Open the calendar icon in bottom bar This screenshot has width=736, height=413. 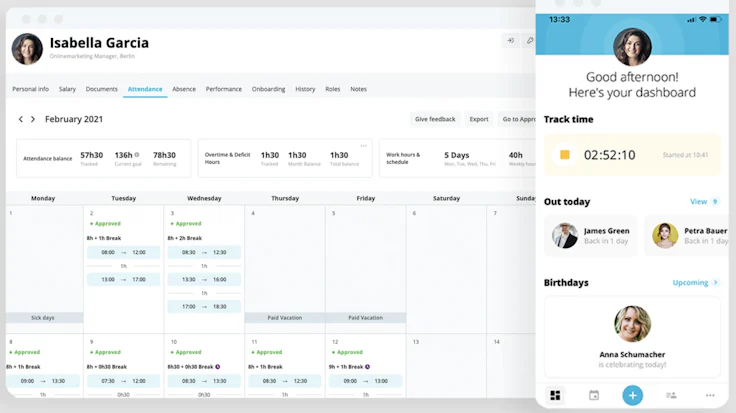point(594,395)
